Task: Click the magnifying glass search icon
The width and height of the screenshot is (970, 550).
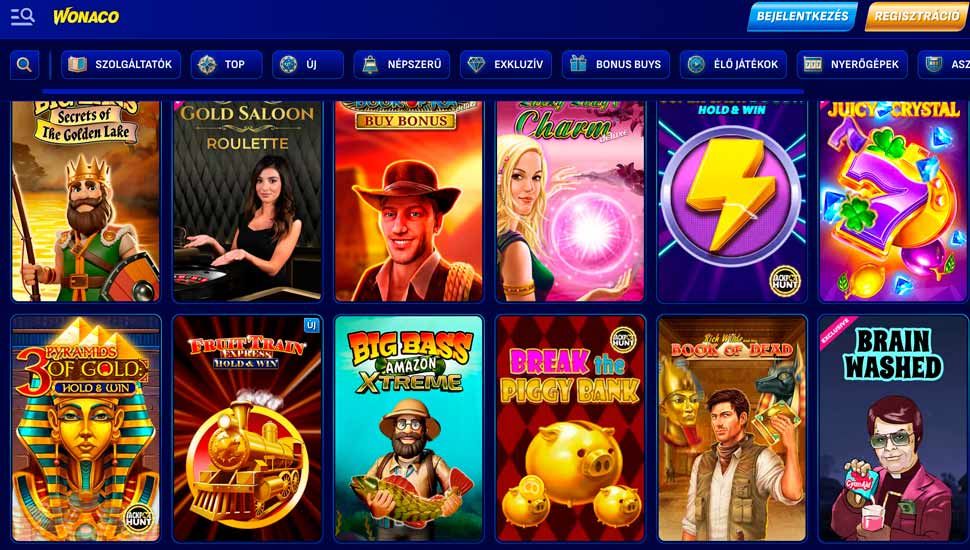Action: tap(24, 64)
